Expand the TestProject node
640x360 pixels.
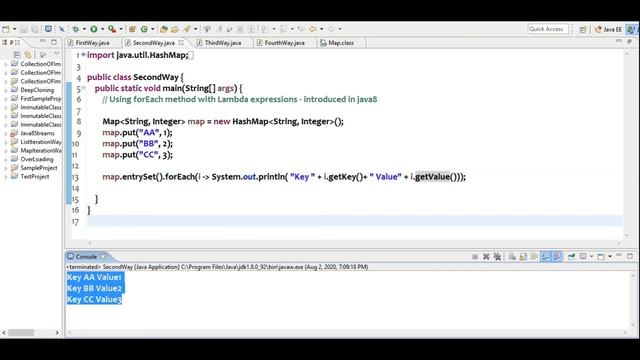coord(6,177)
